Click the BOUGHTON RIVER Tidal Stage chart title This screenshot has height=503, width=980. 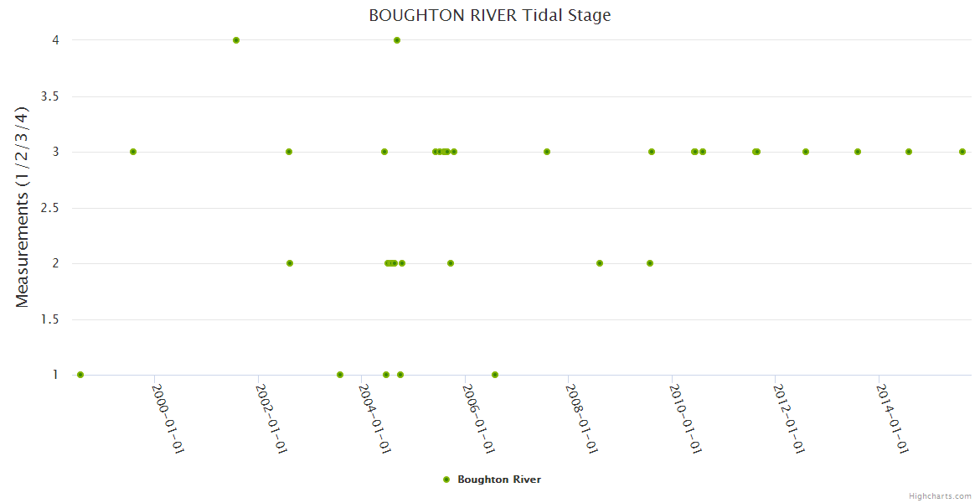[489, 16]
